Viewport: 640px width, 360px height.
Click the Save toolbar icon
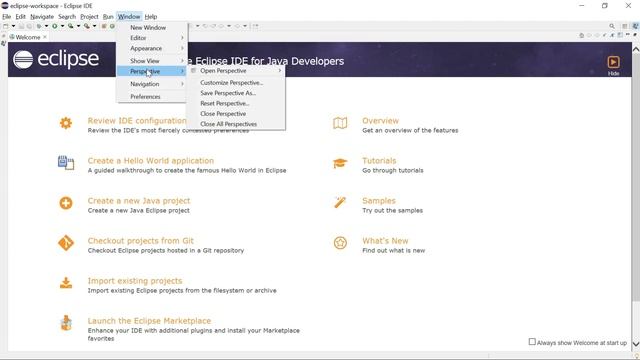(21, 26)
